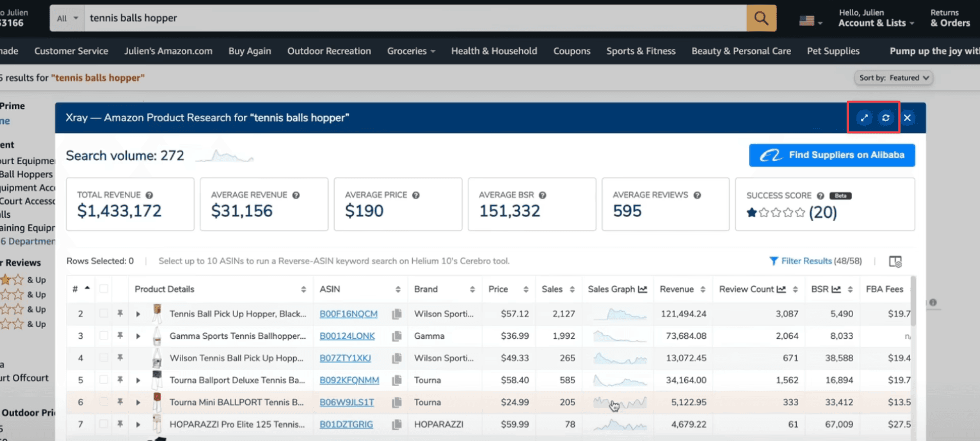Close the Xray panel
The image size is (980, 441).
pos(907,118)
